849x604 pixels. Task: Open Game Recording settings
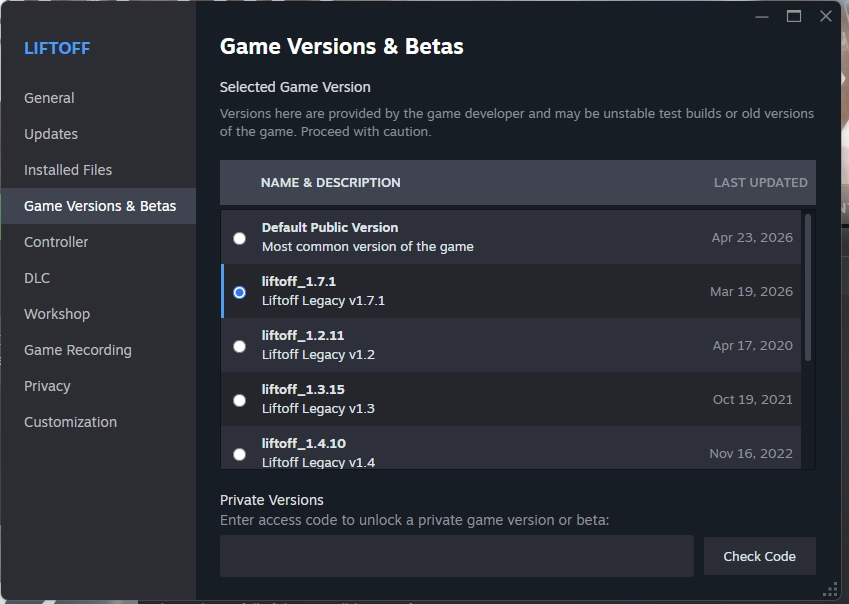click(x=78, y=350)
